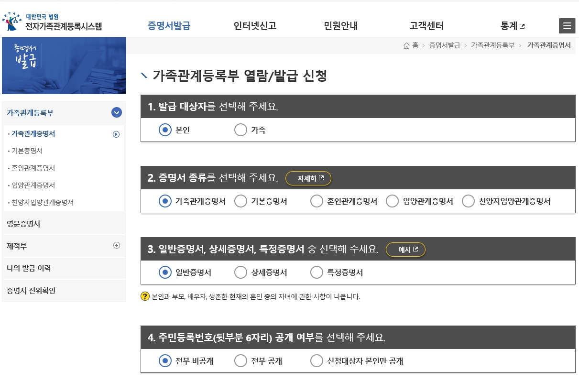Click the 증명서 발급 banner image in sidebar
This screenshot has height=392, width=579.
[x=64, y=65]
